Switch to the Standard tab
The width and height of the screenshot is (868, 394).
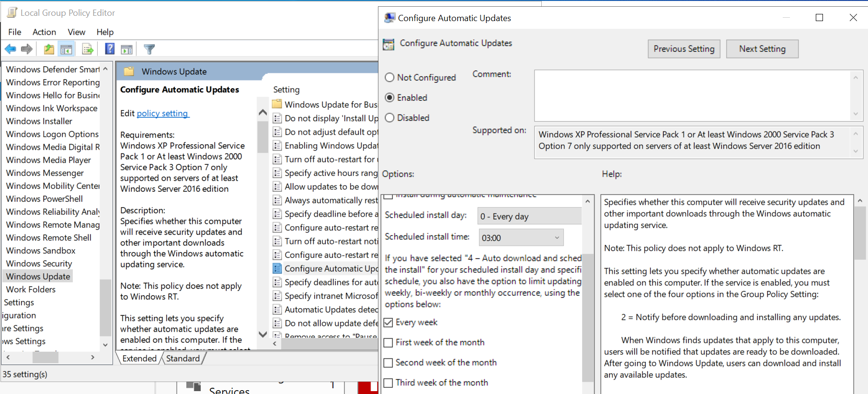(183, 359)
